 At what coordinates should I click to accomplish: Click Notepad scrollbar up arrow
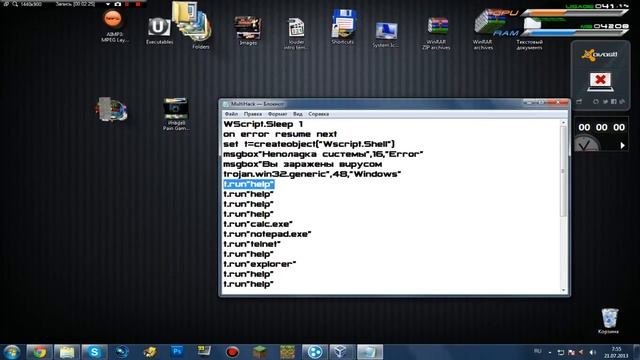coord(564,122)
